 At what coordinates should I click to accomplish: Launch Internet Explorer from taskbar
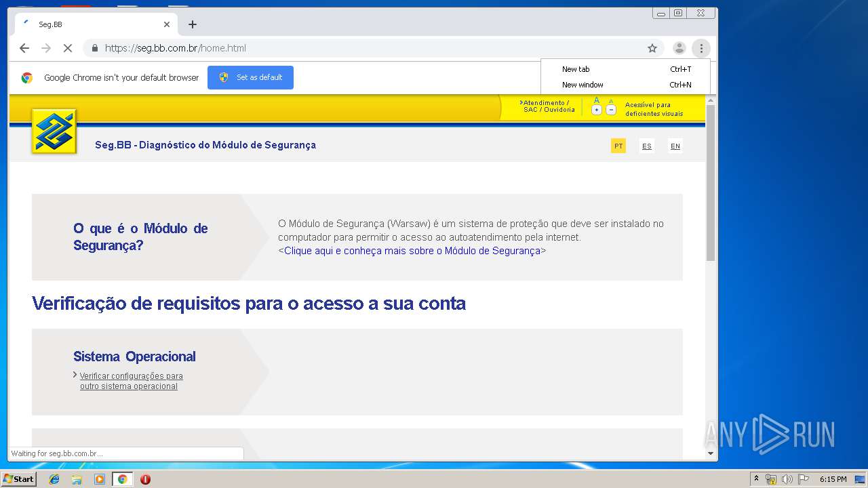[54, 479]
